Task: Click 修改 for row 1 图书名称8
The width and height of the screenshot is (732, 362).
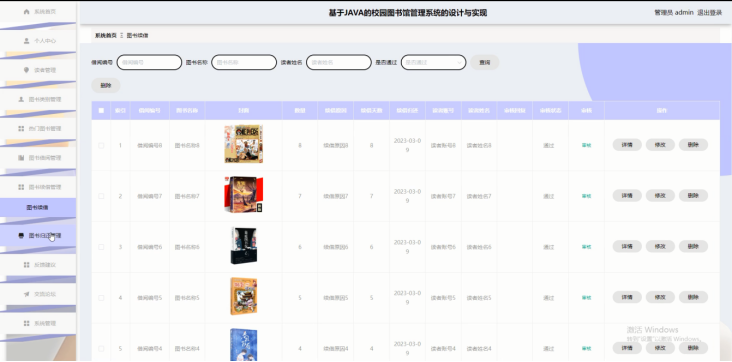Action: coord(660,145)
